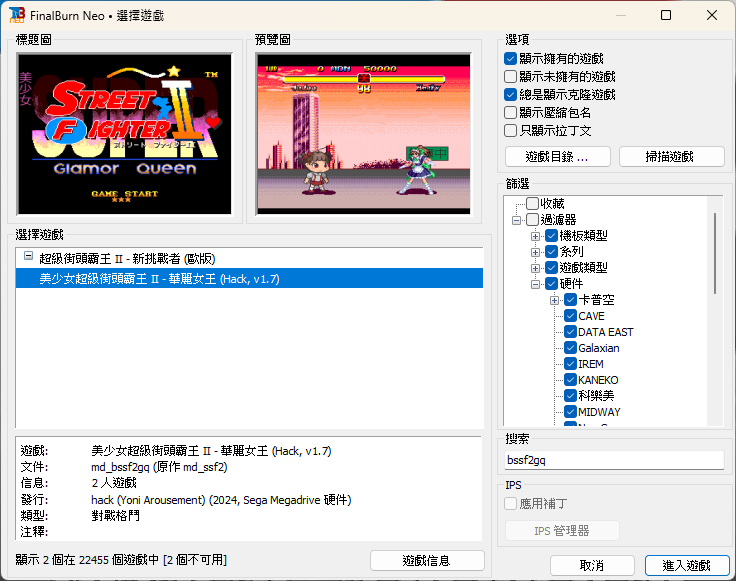The height and width of the screenshot is (581, 736).
Task: Collapse the 硬件 tree node
Action: coord(535,284)
